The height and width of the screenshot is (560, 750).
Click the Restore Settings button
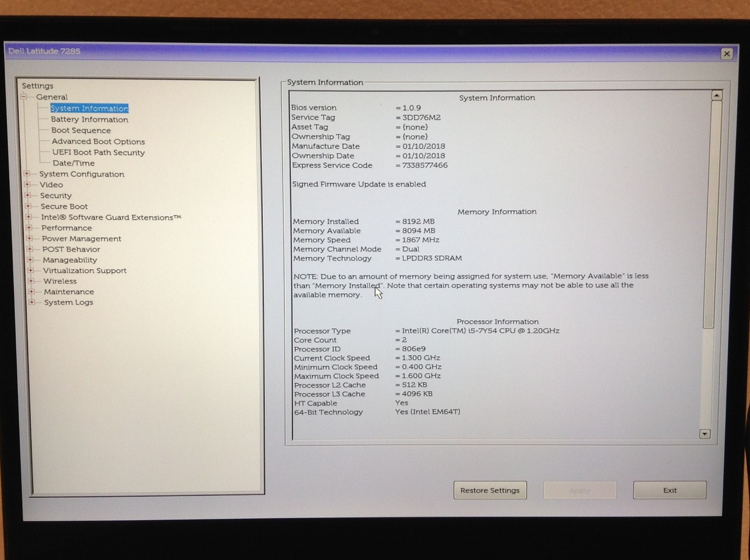coord(490,490)
